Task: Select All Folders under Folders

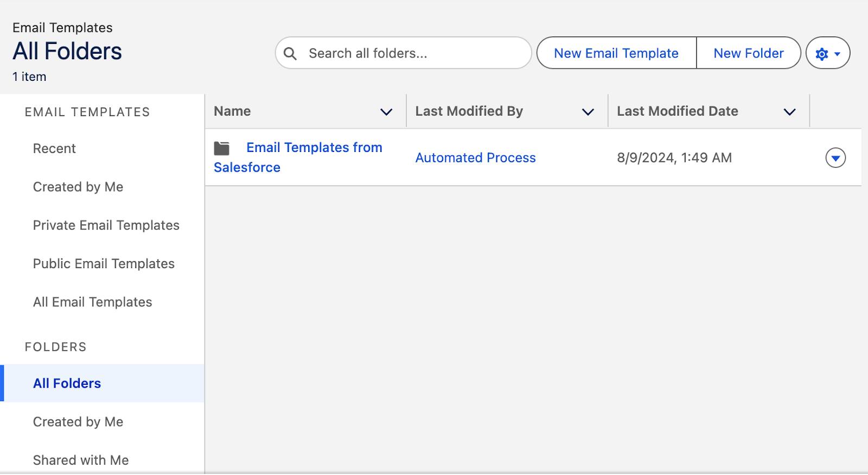Action: coord(67,383)
